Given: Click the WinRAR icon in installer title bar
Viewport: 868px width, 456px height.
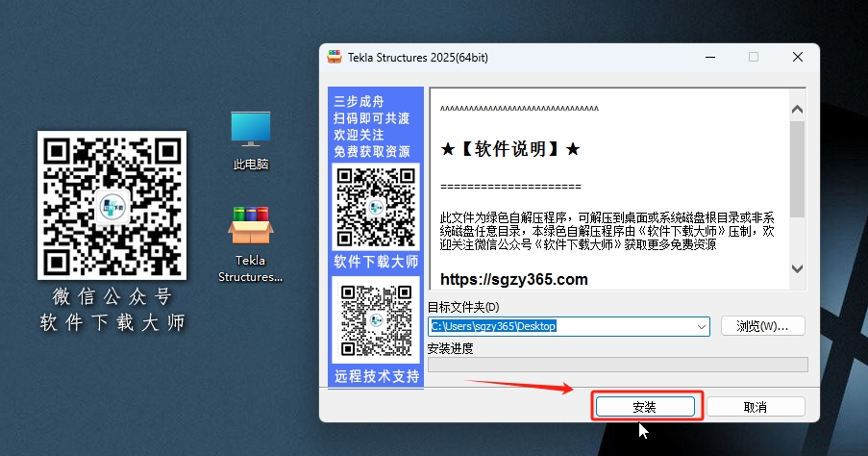Looking at the screenshot, I should 335,57.
